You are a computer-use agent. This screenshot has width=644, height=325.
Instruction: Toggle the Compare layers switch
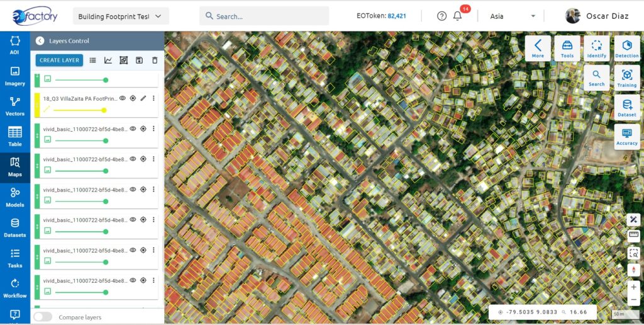tap(43, 317)
